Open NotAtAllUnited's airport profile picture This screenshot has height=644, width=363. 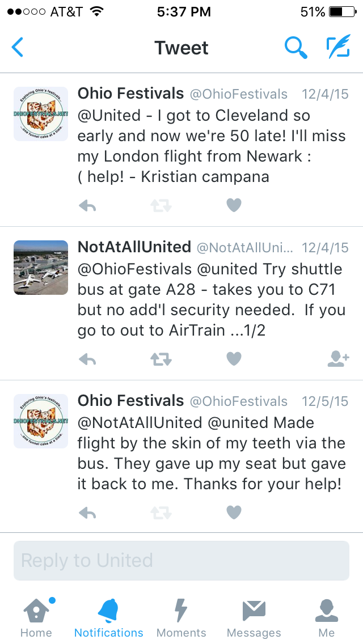pos(40,267)
